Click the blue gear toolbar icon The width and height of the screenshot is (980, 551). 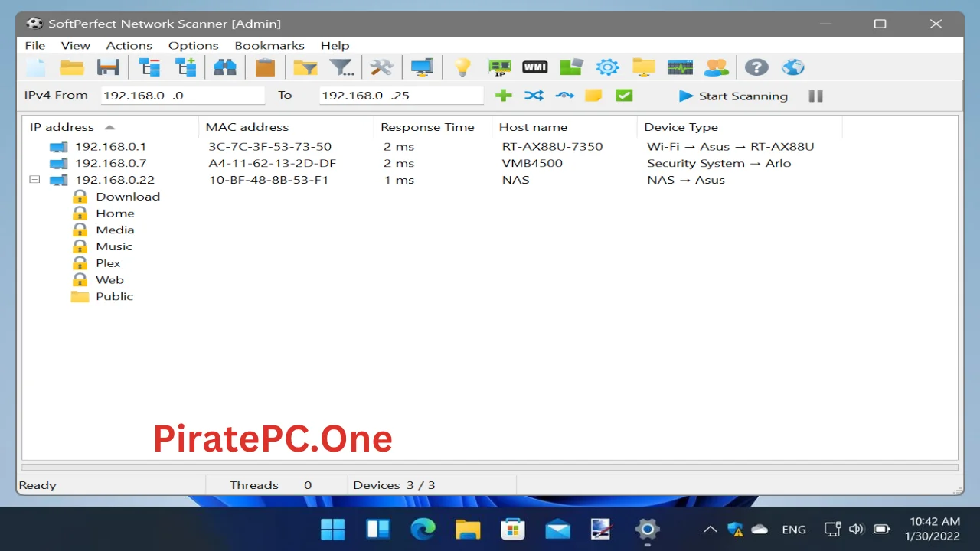(x=608, y=67)
